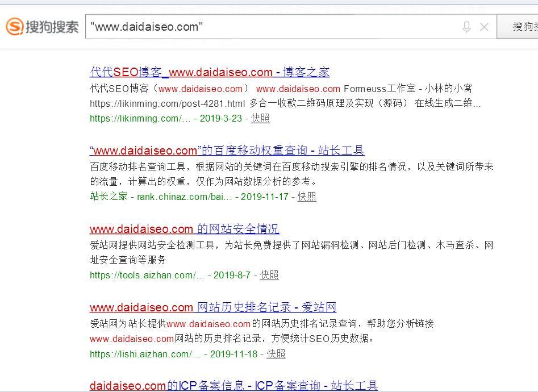538x392 pixels.
Task: Open the ICP备案信息 - ICP备案查询 result
Action: (x=233, y=386)
